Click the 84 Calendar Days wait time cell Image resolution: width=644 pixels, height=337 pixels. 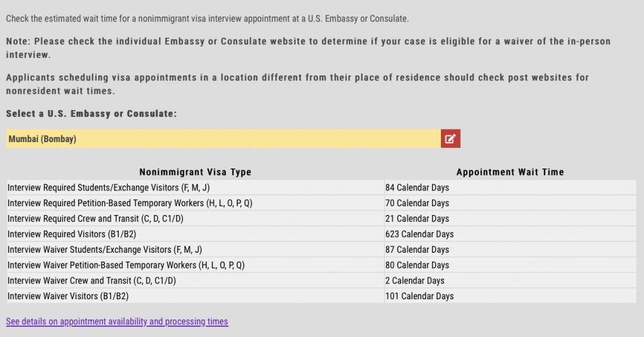tap(511, 187)
